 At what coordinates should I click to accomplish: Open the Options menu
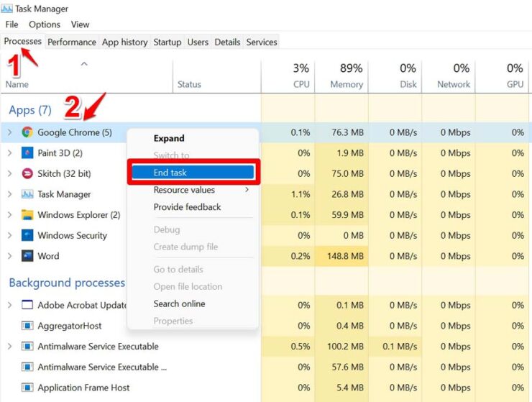click(x=45, y=24)
